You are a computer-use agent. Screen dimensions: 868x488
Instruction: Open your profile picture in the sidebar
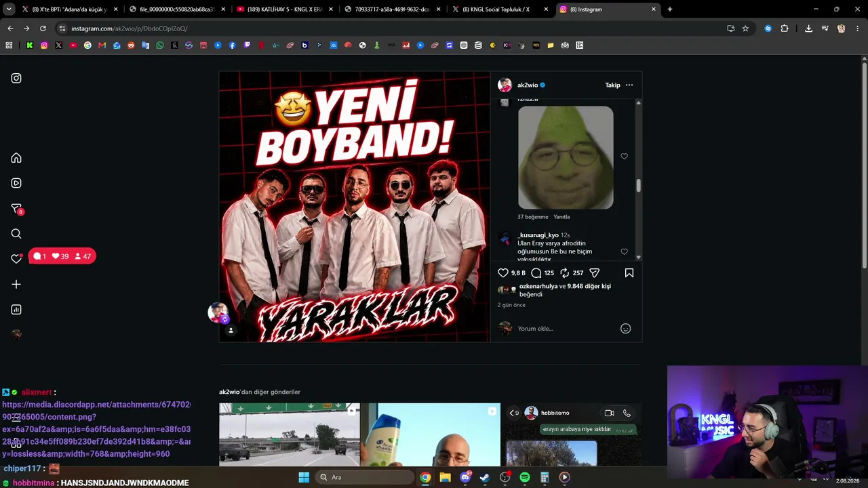[x=16, y=335]
